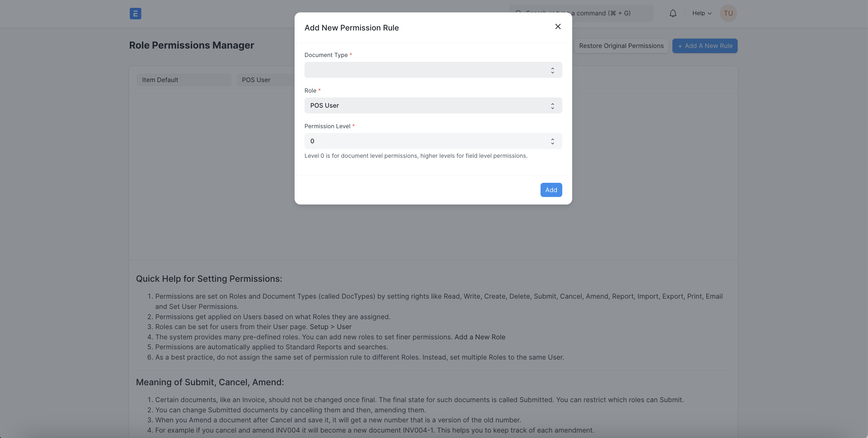This screenshot has width=868, height=438.
Task: Open the Add a New Role link
Action: click(x=480, y=337)
